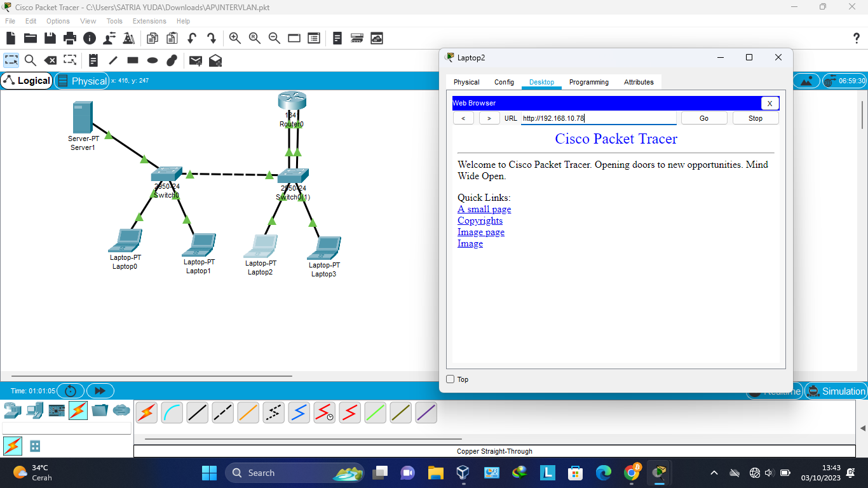The height and width of the screenshot is (488, 868).
Task: Choose Copper Straight-Through black cable
Action: [x=197, y=412]
